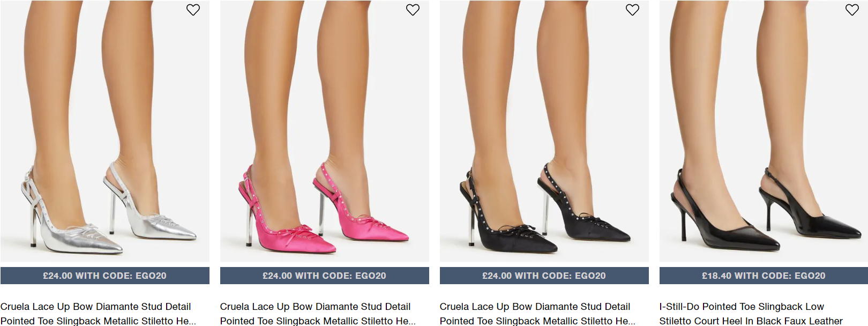Save the black Cruela studded heel to wishlist
868x326 pixels.
click(x=632, y=10)
